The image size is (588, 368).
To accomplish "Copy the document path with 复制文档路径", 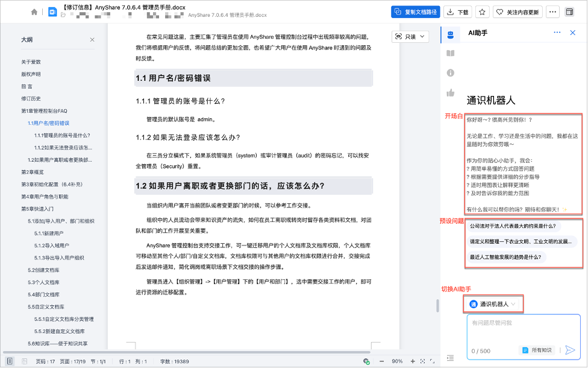I will click(416, 12).
